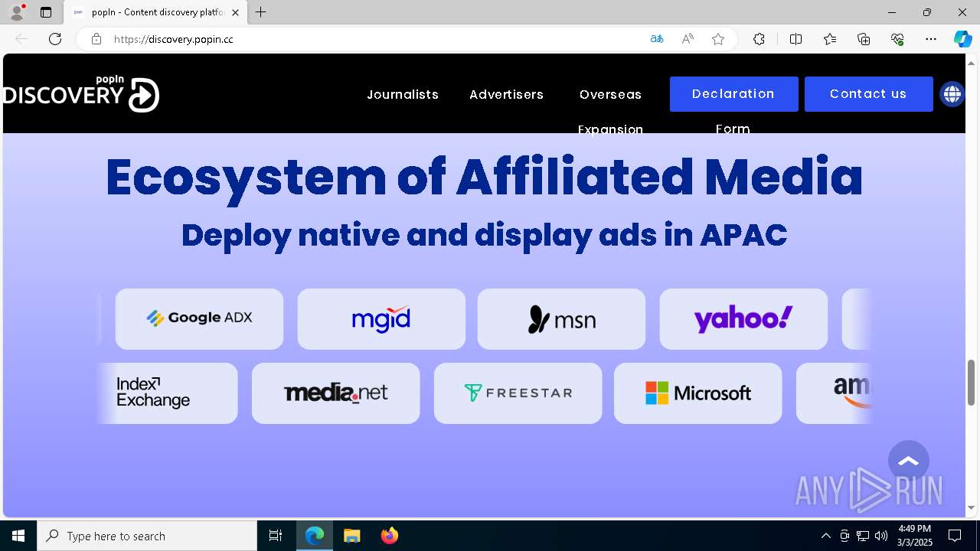The height and width of the screenshot is (551, 980).
Task: Open the Windows Start menu
Action: 18,536
